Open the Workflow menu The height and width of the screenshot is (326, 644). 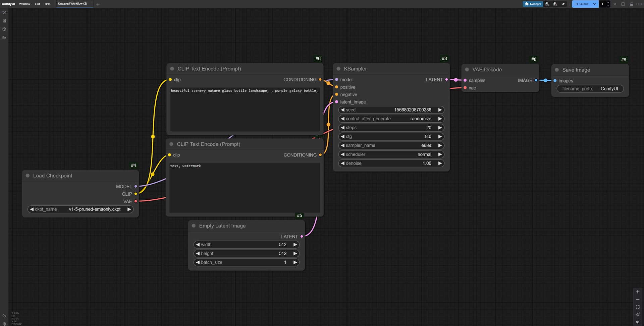[x=24, y=4]
